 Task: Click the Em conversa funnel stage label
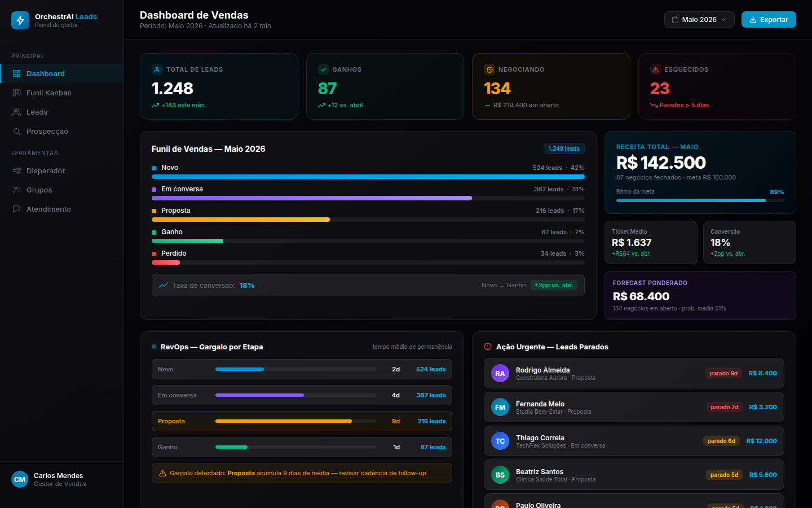click(x=182, y=190)
